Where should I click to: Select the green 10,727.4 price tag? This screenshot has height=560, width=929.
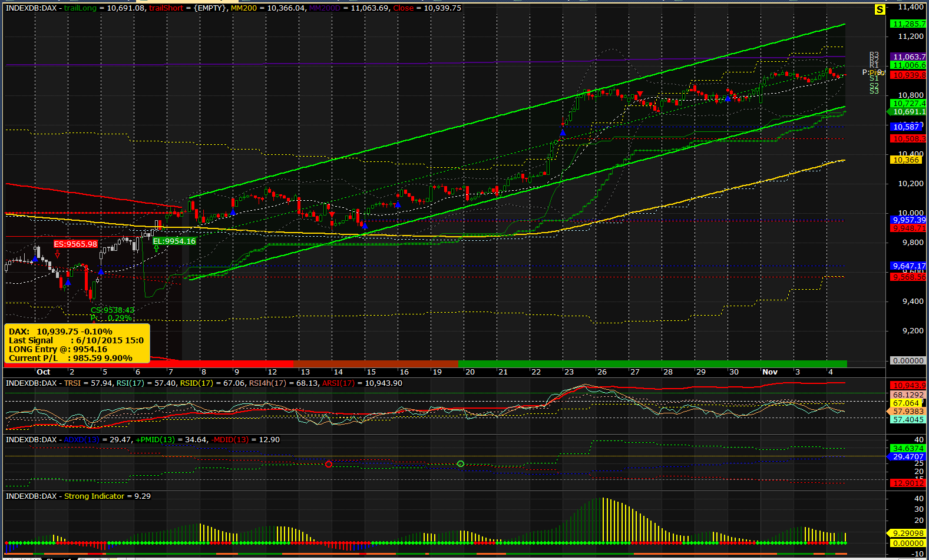point(908,104)
